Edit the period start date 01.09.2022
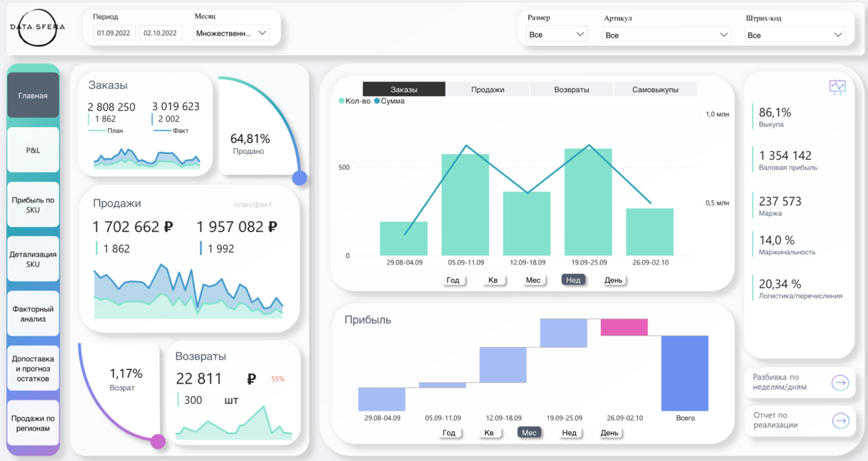The width and height of the screenshot is (868, 461). pyautogui.click(x=115, y=33)
